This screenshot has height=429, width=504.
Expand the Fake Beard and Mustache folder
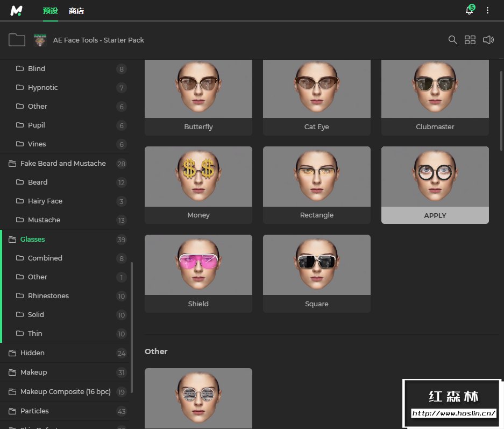(x=62, y=163)
